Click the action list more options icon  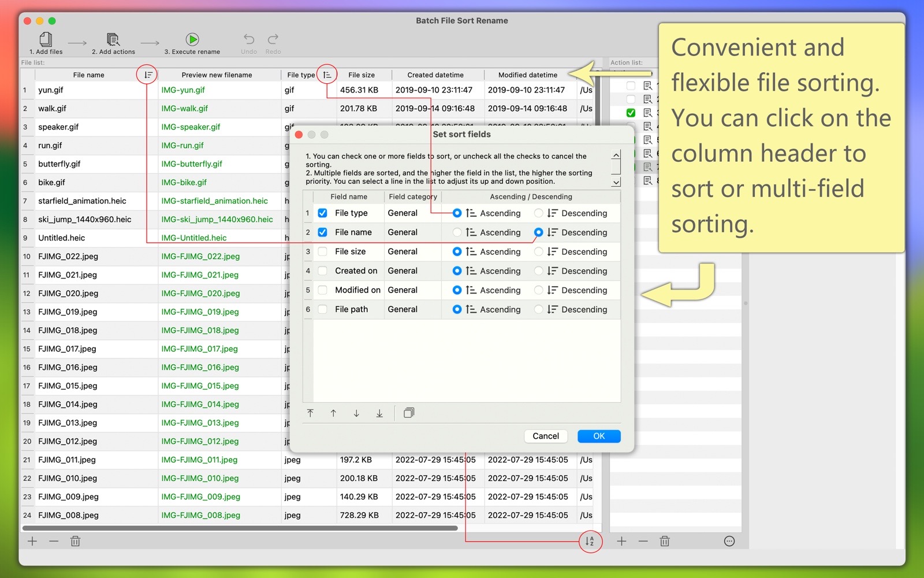[x=729, y=542]
